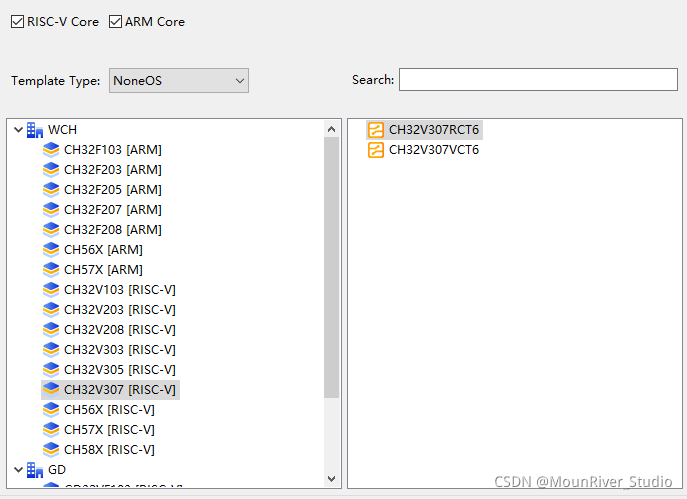Click the CH32V305 [RISC-V] series icon
This screenshot has height=499, width=687.
(51, 370)
